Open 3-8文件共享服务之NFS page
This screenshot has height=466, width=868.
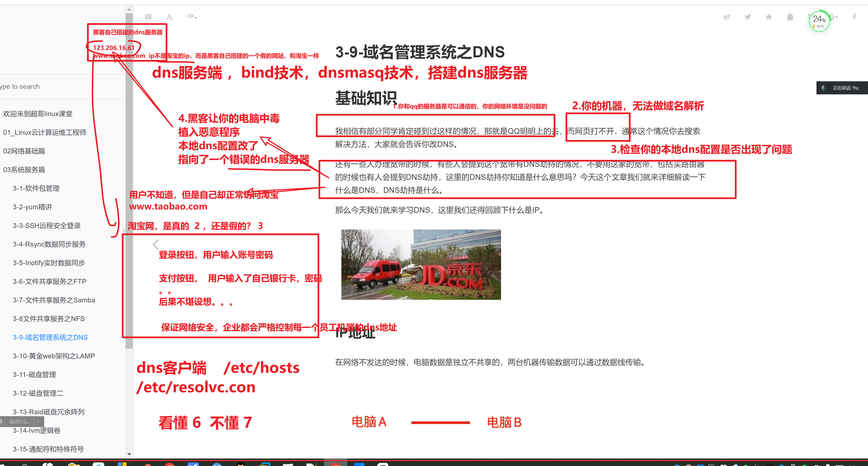49,318
